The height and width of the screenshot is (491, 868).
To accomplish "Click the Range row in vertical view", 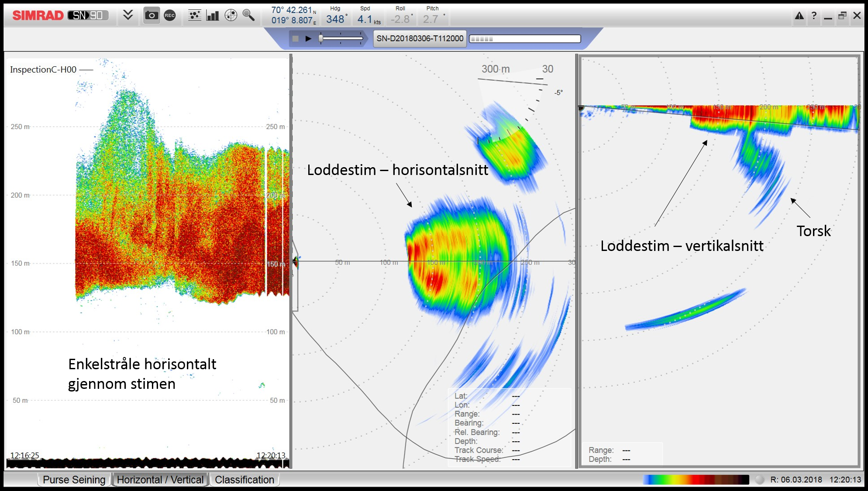I will 609,450.
